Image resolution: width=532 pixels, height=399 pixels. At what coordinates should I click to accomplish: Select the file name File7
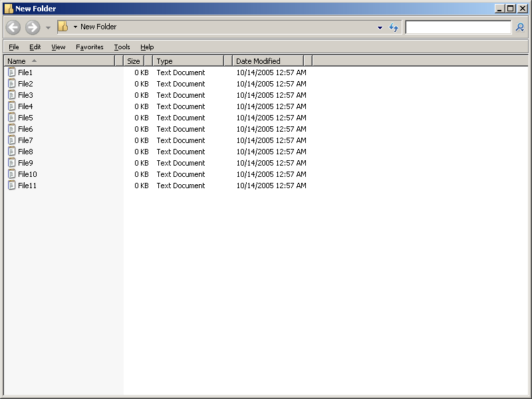(x=25, y=140)
